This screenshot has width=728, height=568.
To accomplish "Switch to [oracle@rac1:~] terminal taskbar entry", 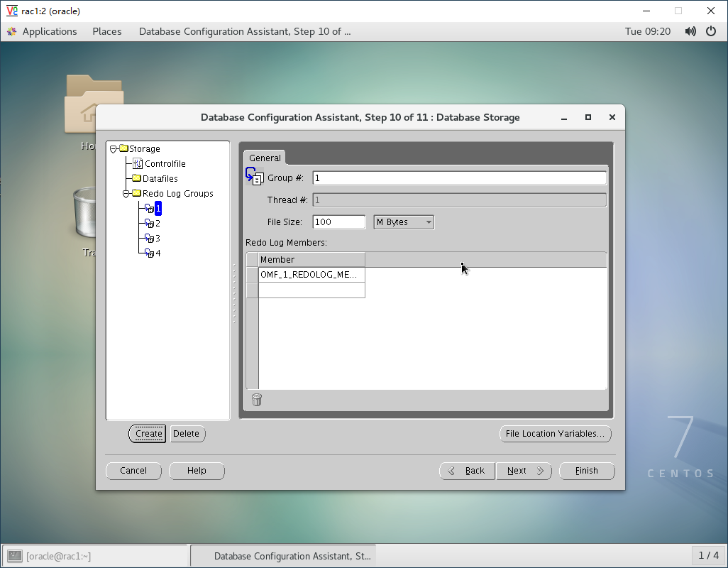I will (95, 556).
